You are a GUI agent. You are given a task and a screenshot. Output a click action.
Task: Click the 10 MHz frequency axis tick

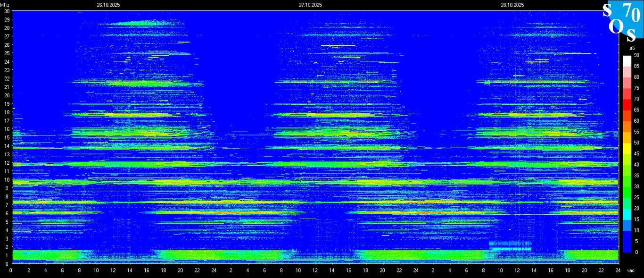point(7,179)
